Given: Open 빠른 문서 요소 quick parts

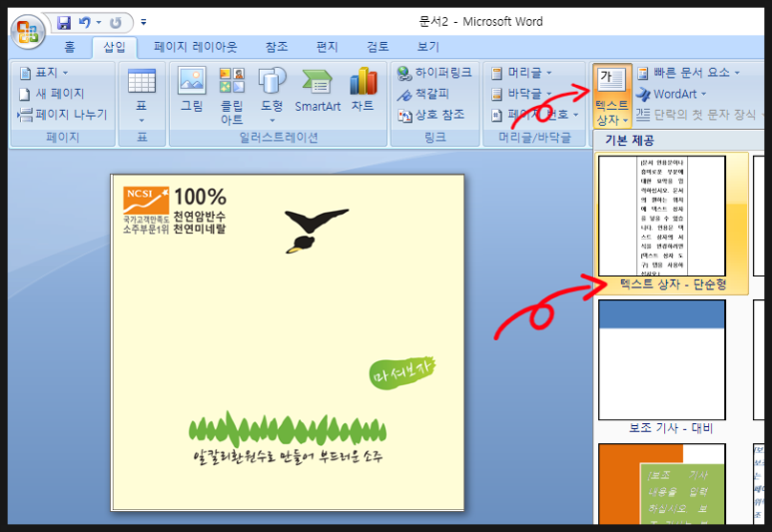Looking at the screenshot, I should click(689, 73).
